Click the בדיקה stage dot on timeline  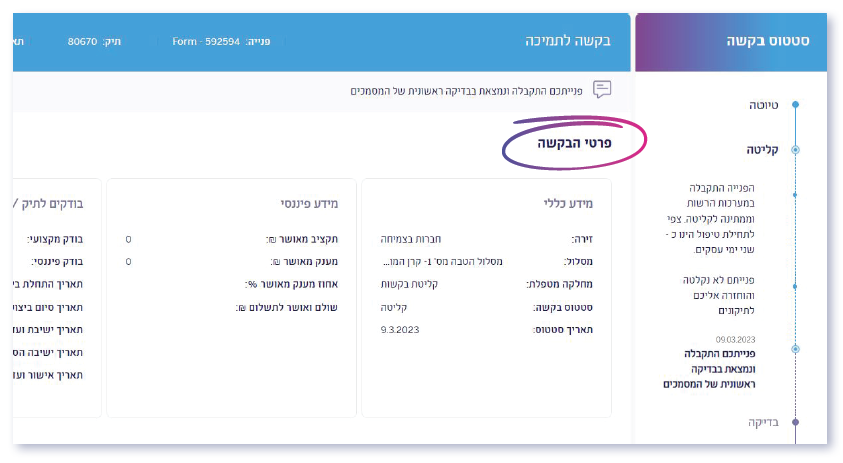pos(795,422)
